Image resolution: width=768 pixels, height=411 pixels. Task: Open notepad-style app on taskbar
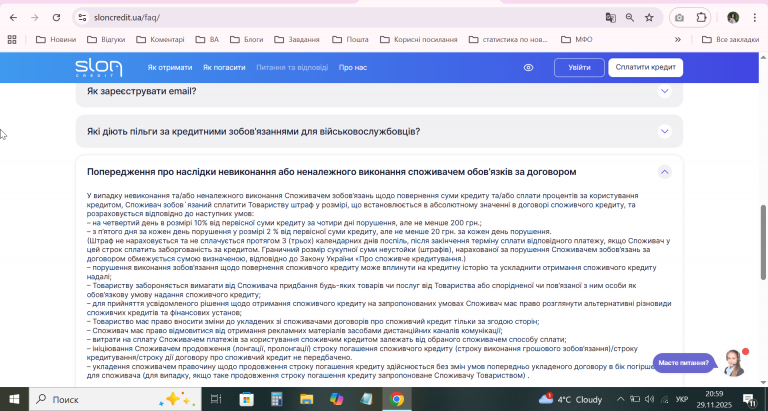(x=366, y=399)
